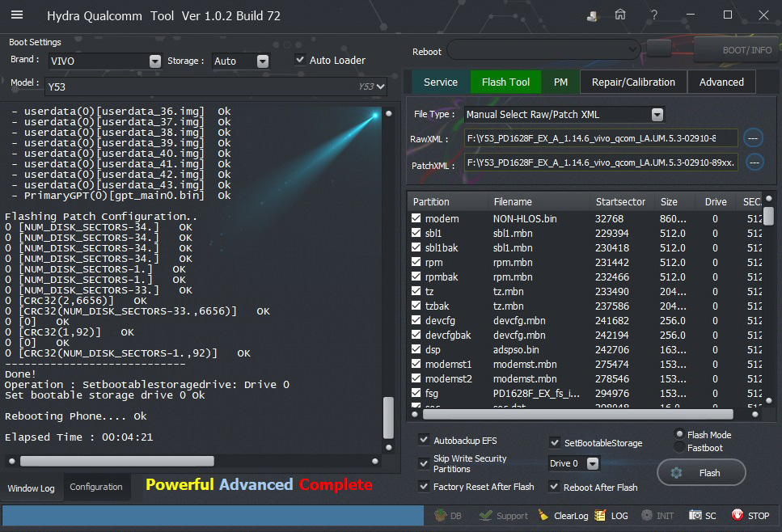Viewport: 782px width, 532px height.
Task: Switch to Configuration tab
Action: (x=96, y=487)
